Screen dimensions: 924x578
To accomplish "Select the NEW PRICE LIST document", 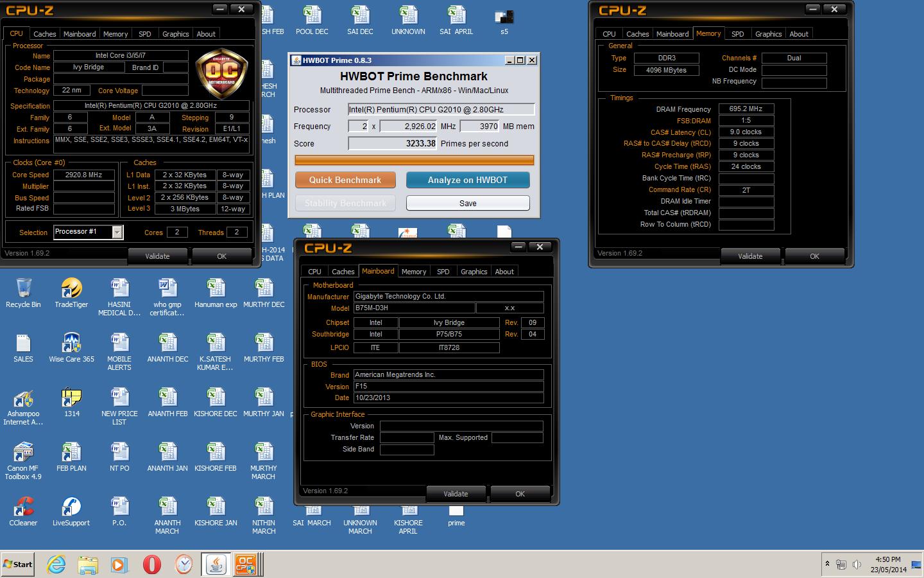I will pos(119,407).
